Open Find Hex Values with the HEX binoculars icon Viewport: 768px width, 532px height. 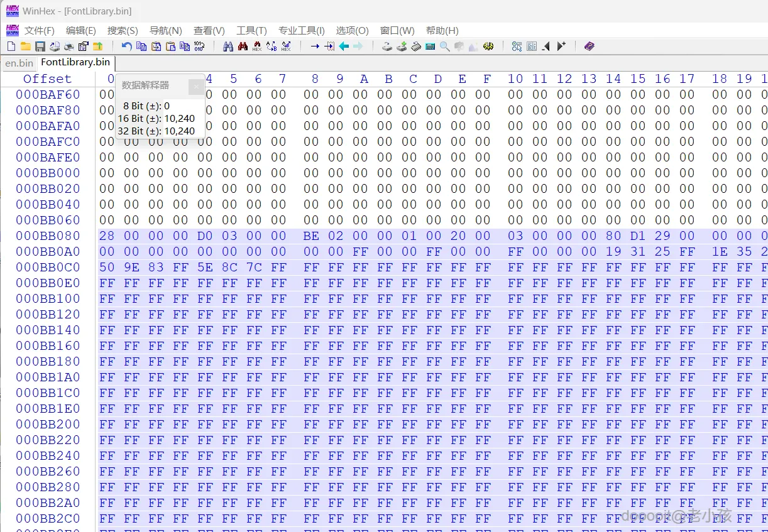pos(257,46)
